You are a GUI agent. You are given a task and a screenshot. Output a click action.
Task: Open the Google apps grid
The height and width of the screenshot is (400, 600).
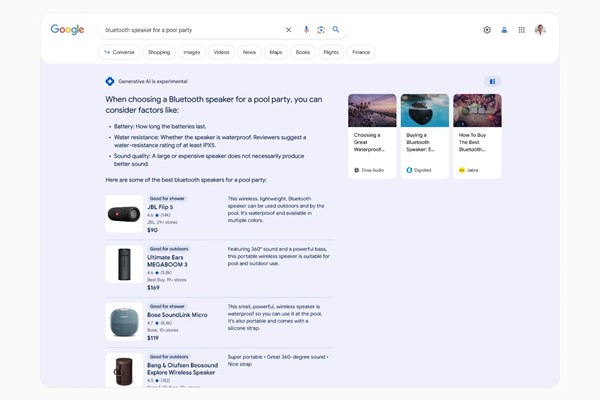coord(521,30)
